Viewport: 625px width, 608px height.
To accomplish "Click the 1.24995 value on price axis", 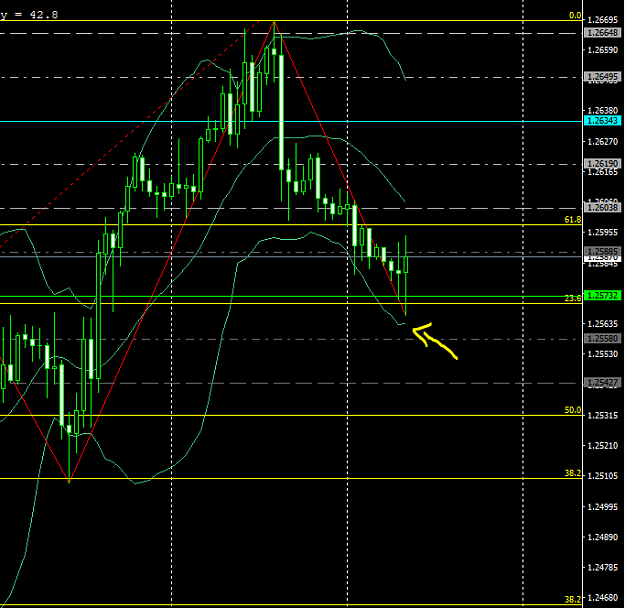I will (x=603, y=507).
